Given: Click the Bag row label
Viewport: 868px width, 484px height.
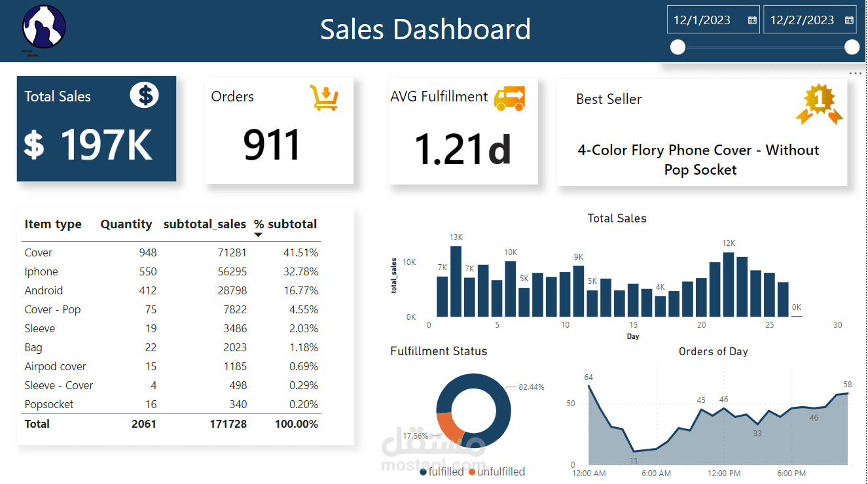Looking at the screenshot, I should tap(33, 347).
